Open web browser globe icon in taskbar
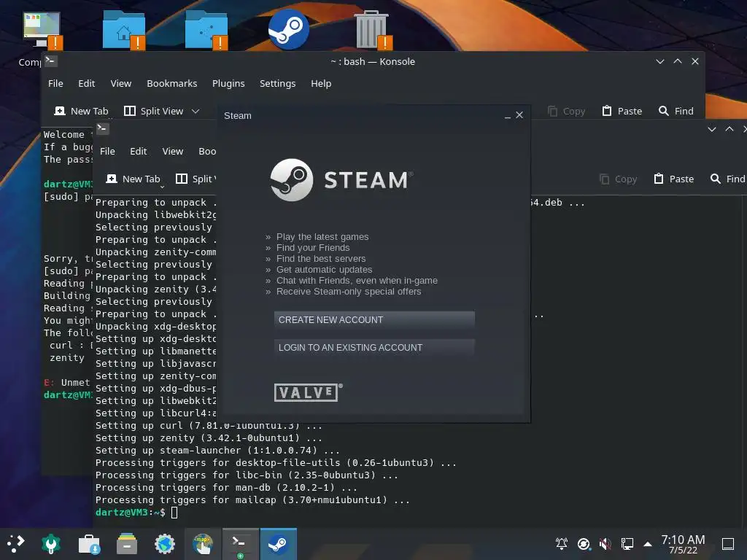The height and width of the screenshot is (560, 747). tap(165, 543)
